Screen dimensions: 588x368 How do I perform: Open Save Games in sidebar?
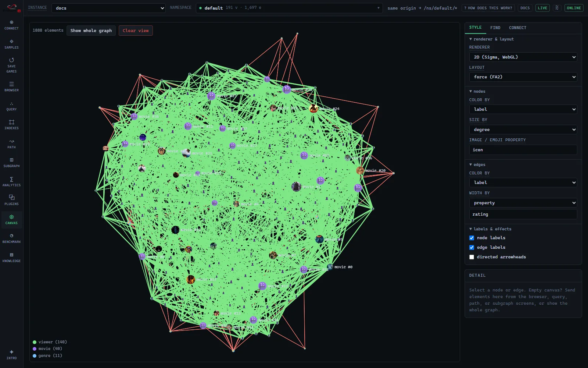pyautogui.click(x=11, y=65)
